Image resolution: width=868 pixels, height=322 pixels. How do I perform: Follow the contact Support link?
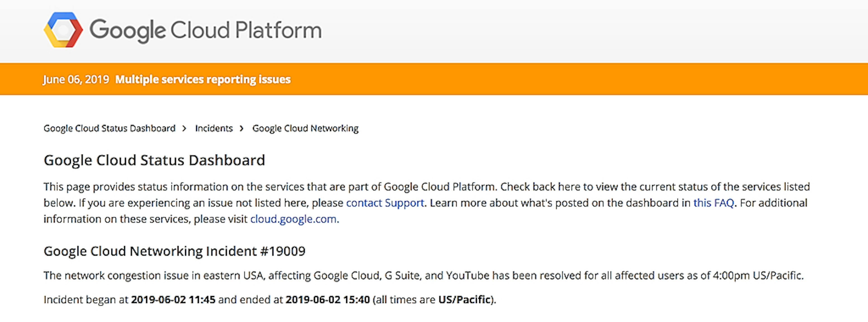tap(385, 203)
